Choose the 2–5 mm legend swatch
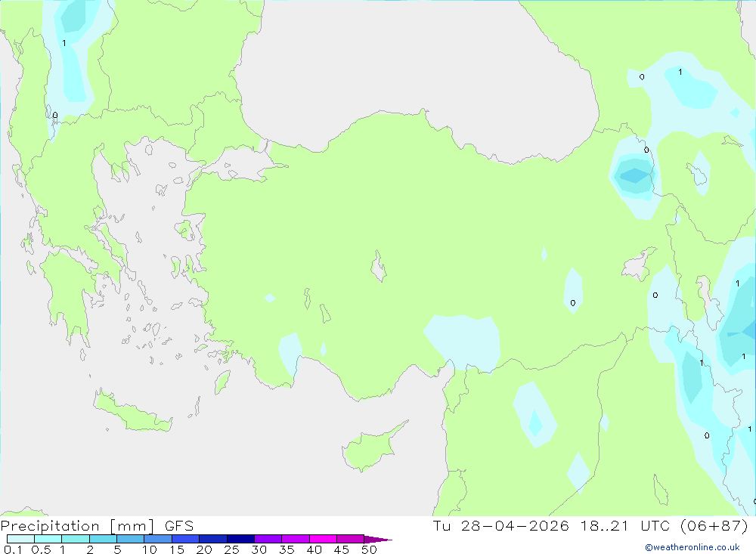This screenshot has height=554, width=756. pyautogui.click(x=103, y=539)
